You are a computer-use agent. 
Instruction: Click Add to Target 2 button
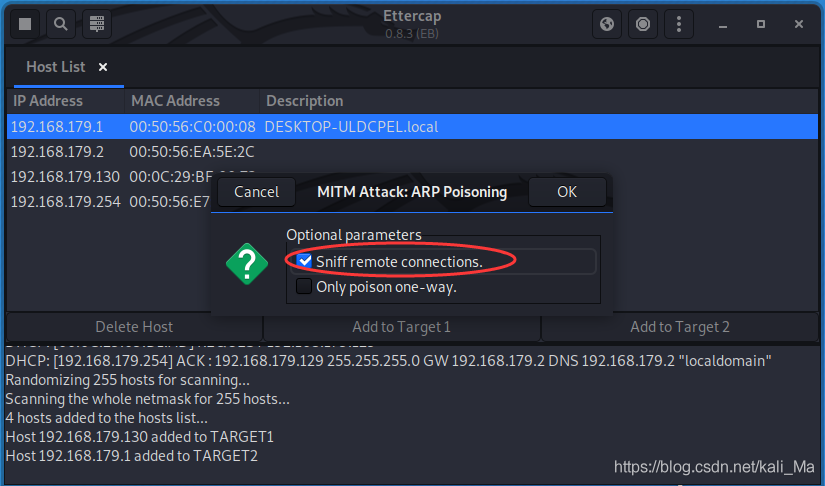pos(680,326)
